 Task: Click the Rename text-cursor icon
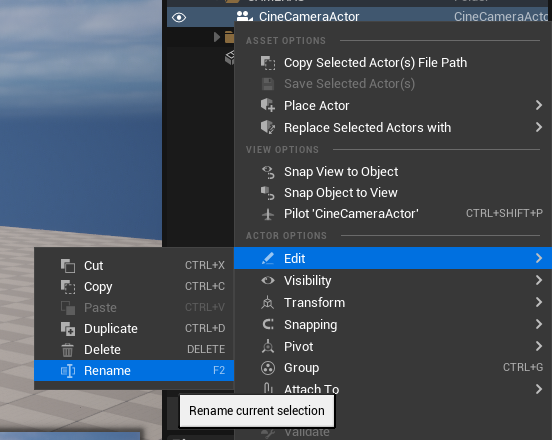coord(68,371)
